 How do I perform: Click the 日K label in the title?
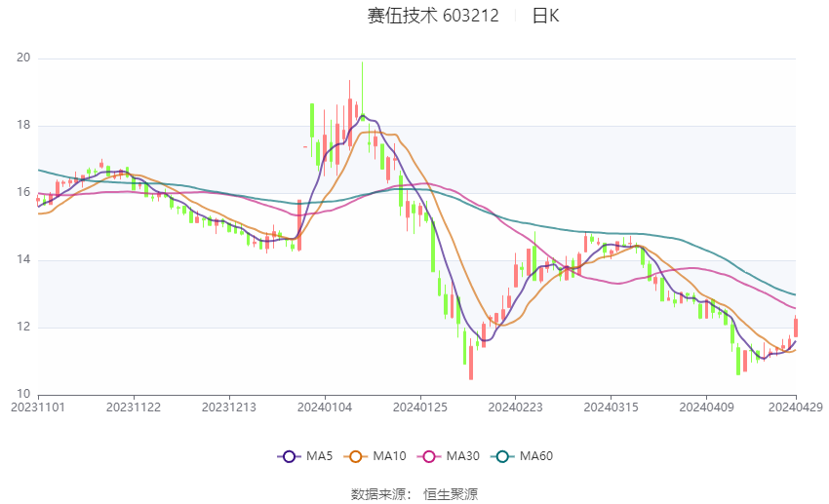pyautogui.click(x=545, y=16)
